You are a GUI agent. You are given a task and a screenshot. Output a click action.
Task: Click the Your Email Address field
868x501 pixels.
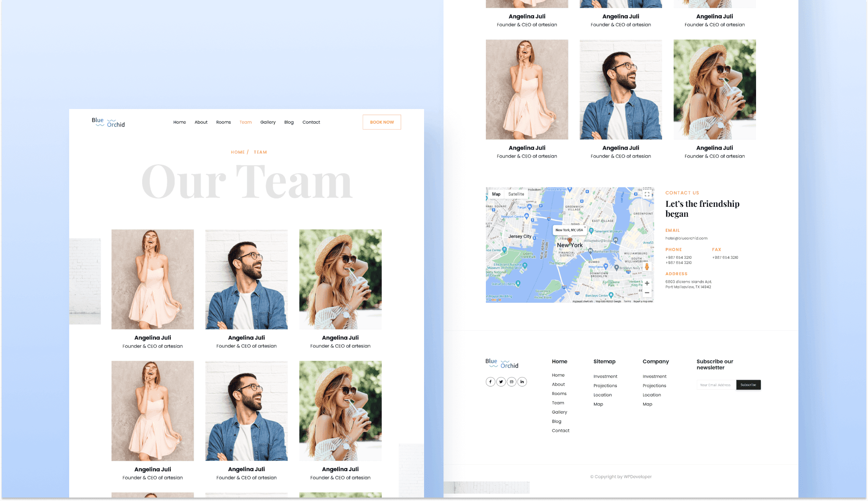[x=716, y=385]
